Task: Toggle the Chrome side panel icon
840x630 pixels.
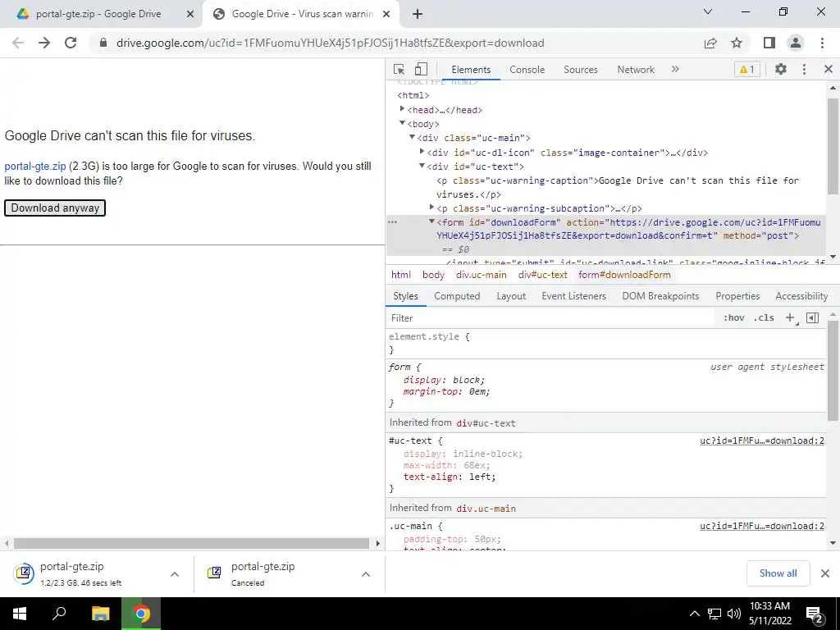Action: (769, 43)
